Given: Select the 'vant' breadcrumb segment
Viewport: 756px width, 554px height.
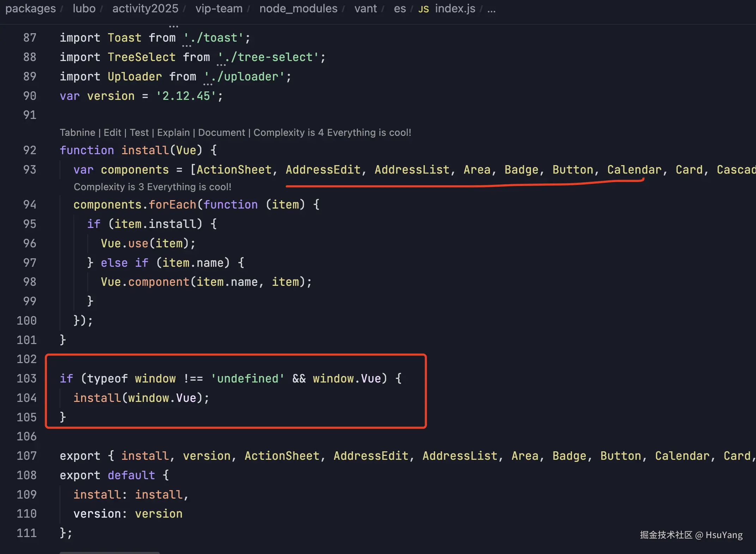Looking at the screenshot, I should tap(365, 8).
